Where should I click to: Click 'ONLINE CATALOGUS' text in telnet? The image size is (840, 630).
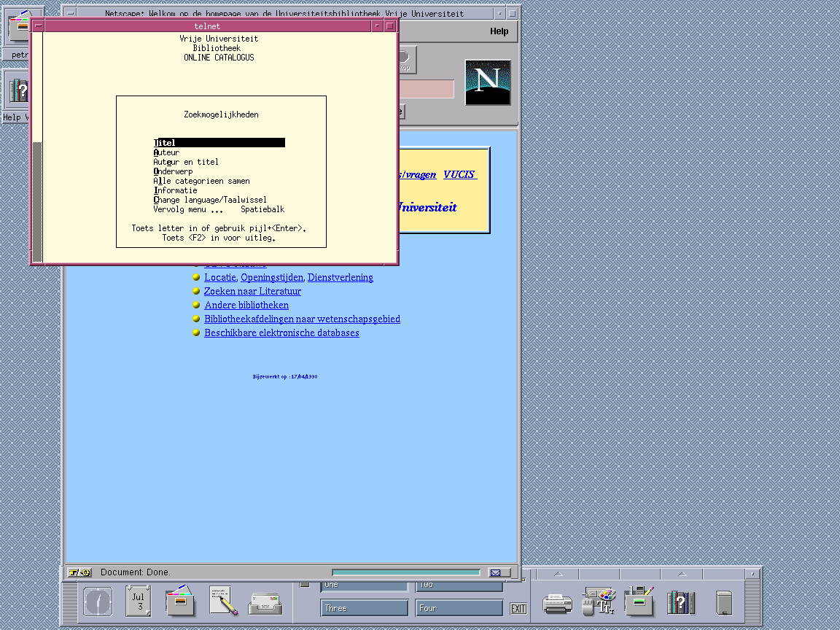(219, 58)
